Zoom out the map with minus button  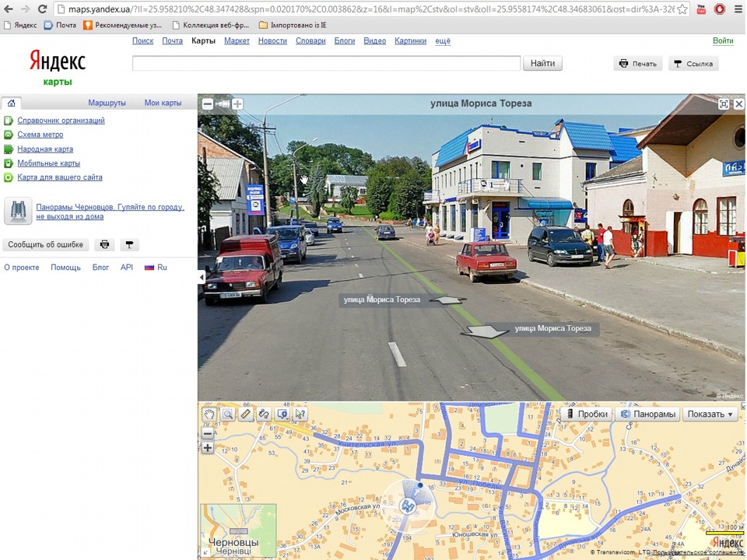point(208,433)
